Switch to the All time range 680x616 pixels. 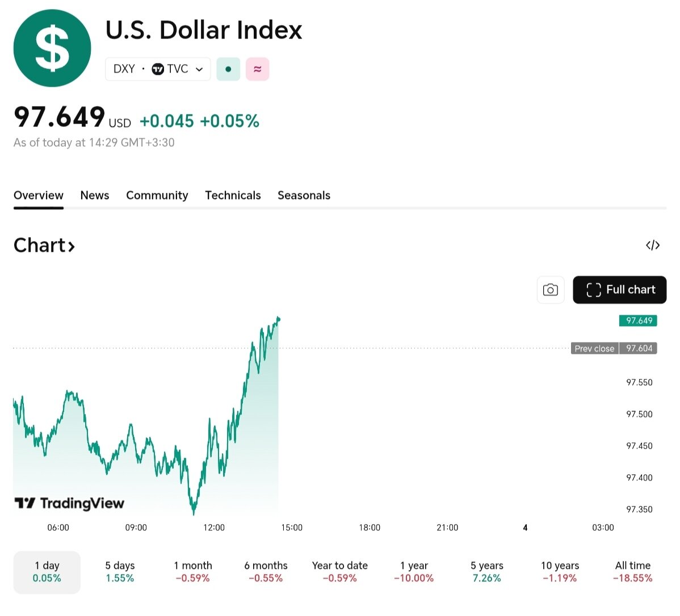633,572
